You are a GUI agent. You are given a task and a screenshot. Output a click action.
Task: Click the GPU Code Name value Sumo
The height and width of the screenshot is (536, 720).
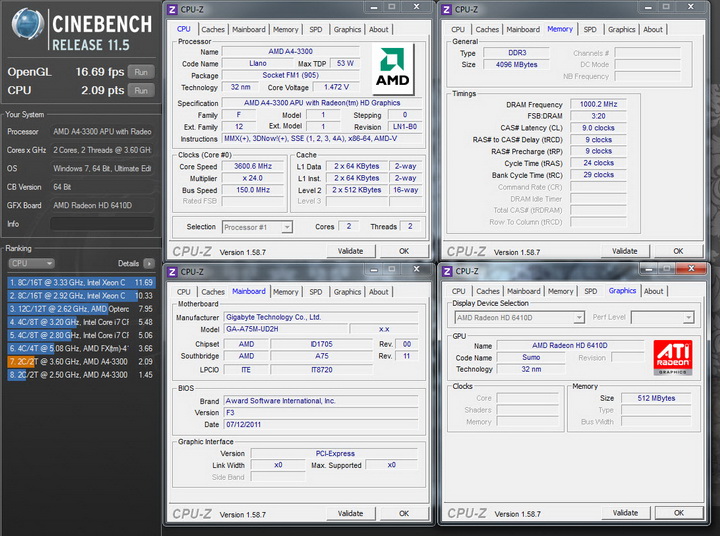(x=531, y=357)
